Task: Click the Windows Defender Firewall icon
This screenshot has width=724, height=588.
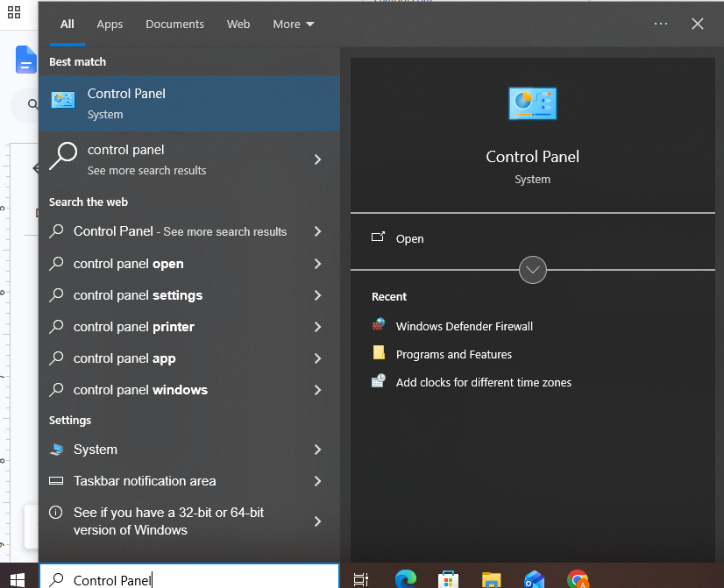Action: point(379,325)
